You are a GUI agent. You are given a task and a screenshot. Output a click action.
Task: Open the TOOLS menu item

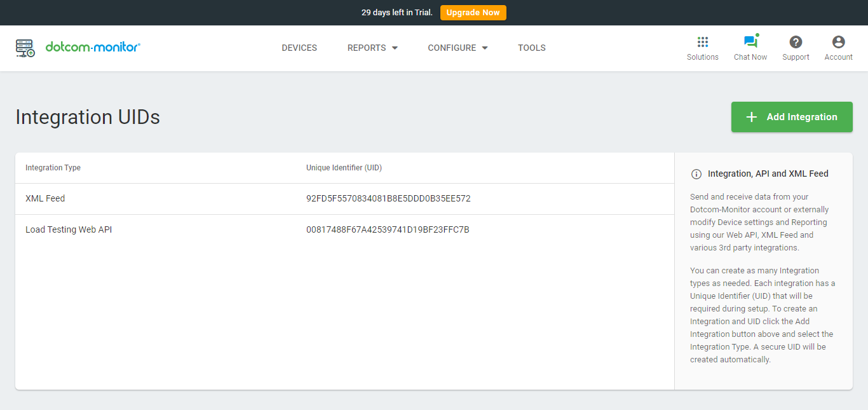(531, 48)
